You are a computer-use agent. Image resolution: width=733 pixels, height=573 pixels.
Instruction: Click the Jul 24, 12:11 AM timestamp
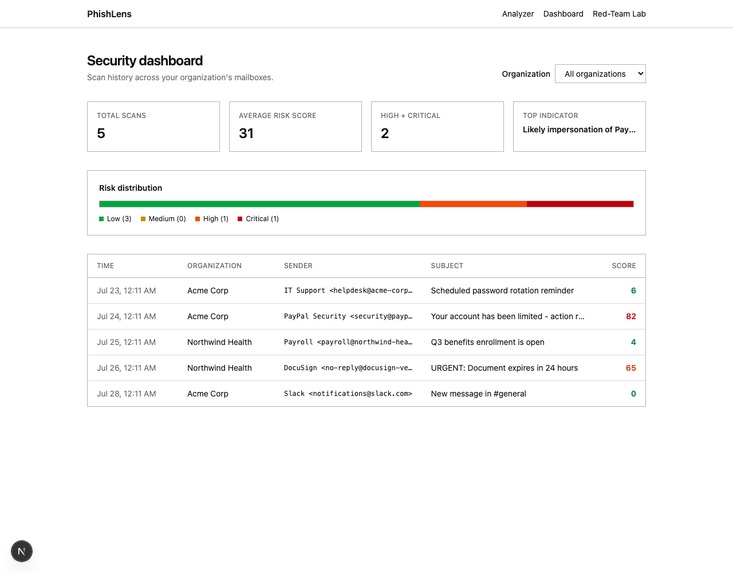pyautogui.click(x=126, y=316)
